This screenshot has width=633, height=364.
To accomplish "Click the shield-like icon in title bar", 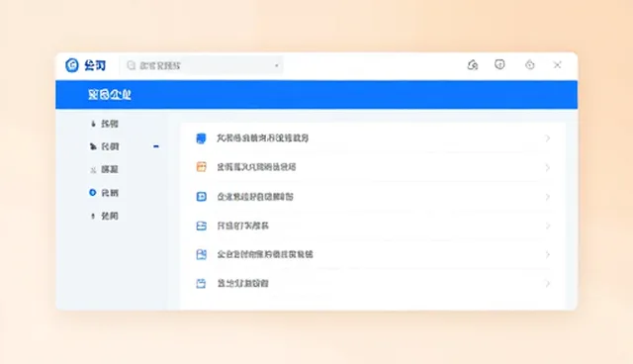I will point(499,64).
